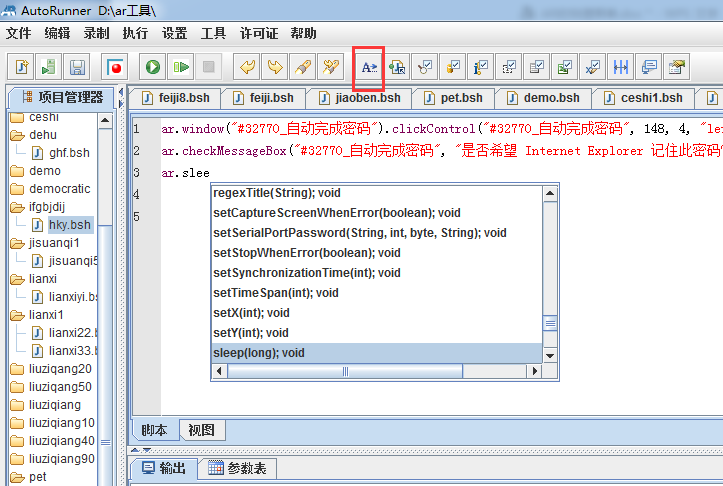Image resolution: width=723 pixels, height=486 pixels.
Task: Click project tree scroll-up arrow
Action: coord(105,120)
